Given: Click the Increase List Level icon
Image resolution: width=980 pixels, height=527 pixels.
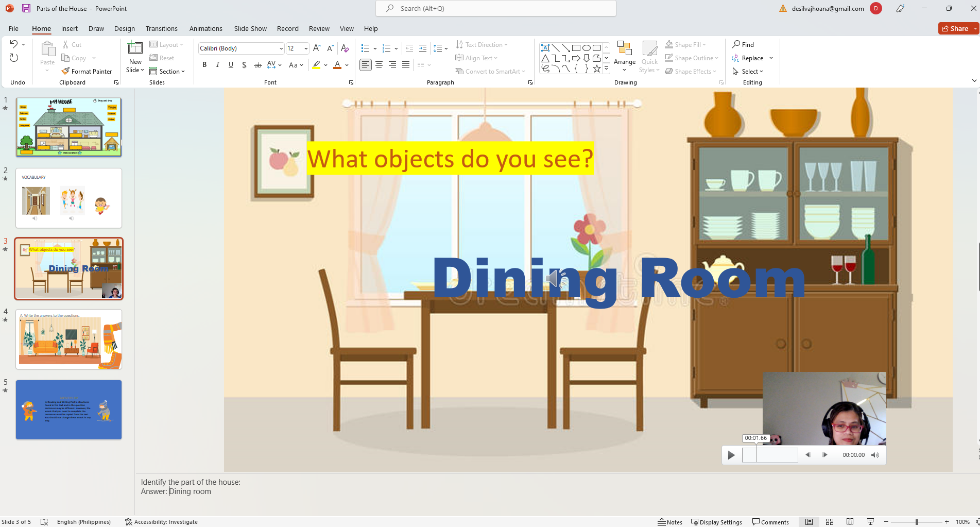Looking at the screenshot, I should pyautogui.click(x=423, y=48).
